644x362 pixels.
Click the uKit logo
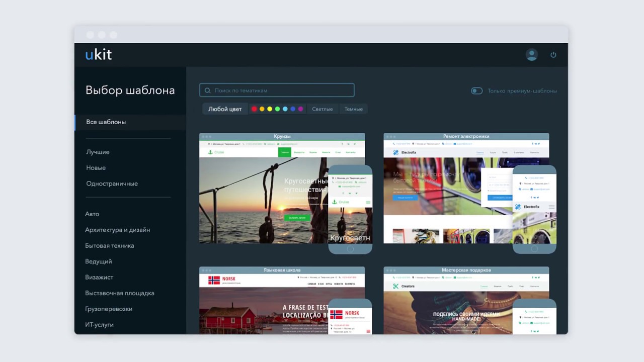tap(99, 55)
